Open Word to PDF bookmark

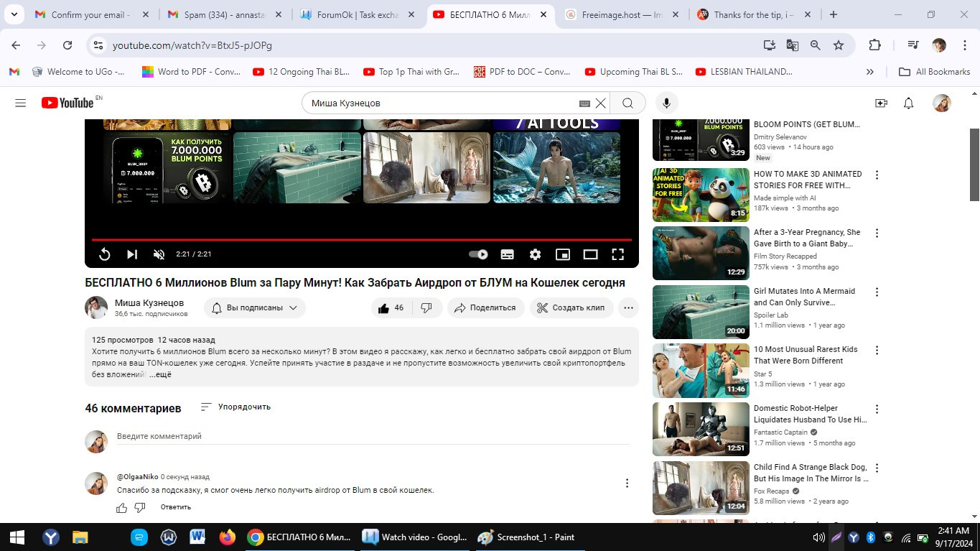(x=192, y=72)
